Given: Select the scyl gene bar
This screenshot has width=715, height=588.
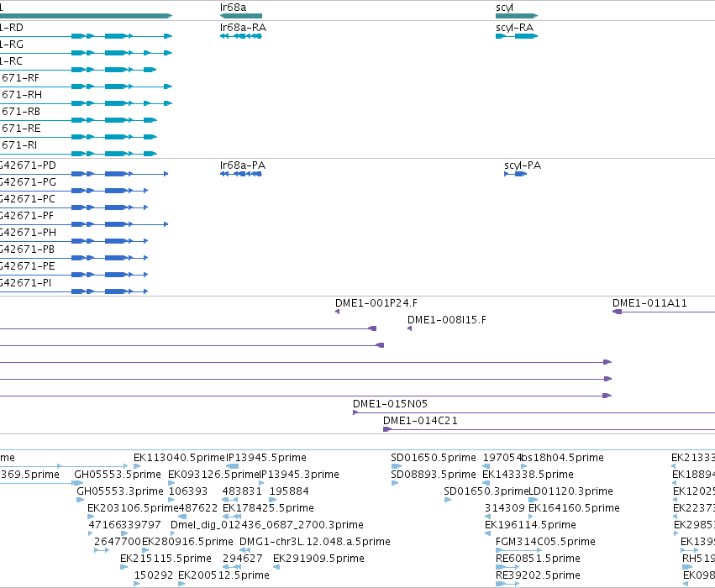Looking at the screenshot, I should 517,16.
